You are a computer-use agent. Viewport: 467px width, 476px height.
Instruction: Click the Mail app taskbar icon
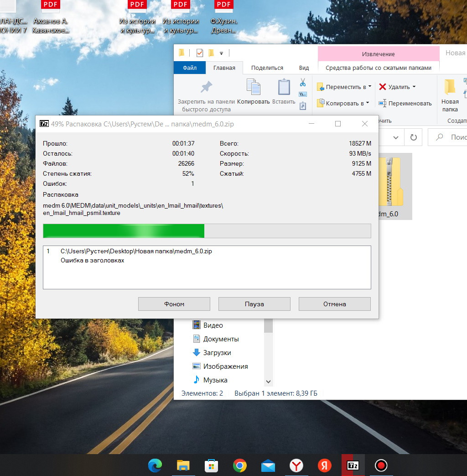click(x=268, y=465)
